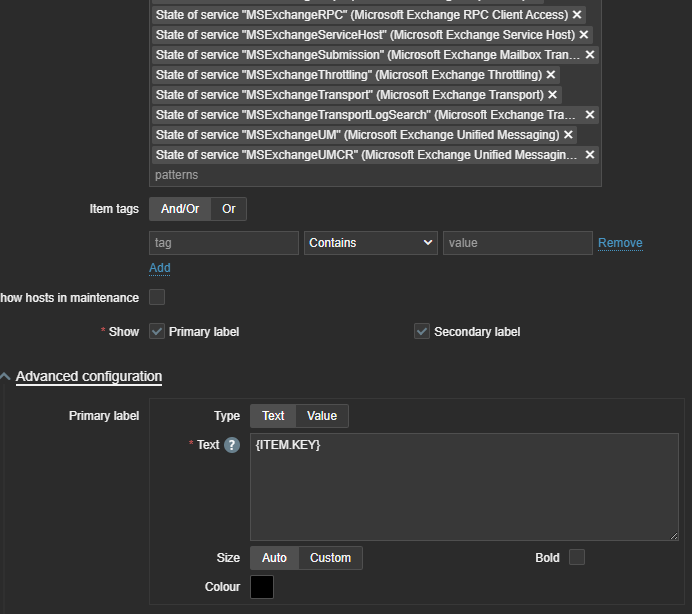Remove the MSExchangeSubmission pattern tag

590,55
